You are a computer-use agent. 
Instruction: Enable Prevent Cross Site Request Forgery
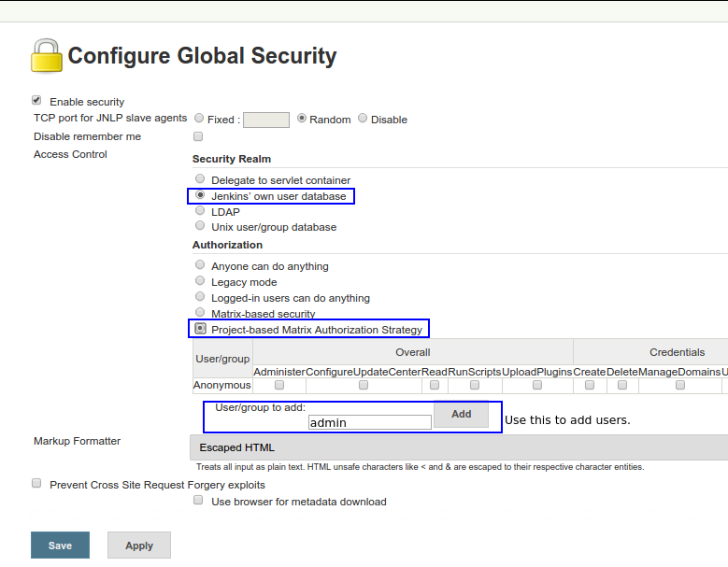(x=36, y=483)
